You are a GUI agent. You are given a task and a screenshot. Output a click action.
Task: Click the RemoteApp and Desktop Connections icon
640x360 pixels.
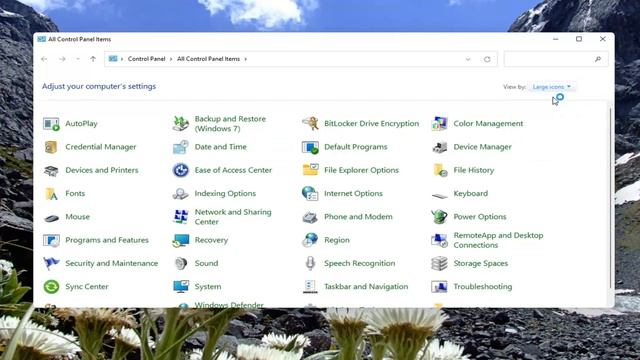(440, 240)
